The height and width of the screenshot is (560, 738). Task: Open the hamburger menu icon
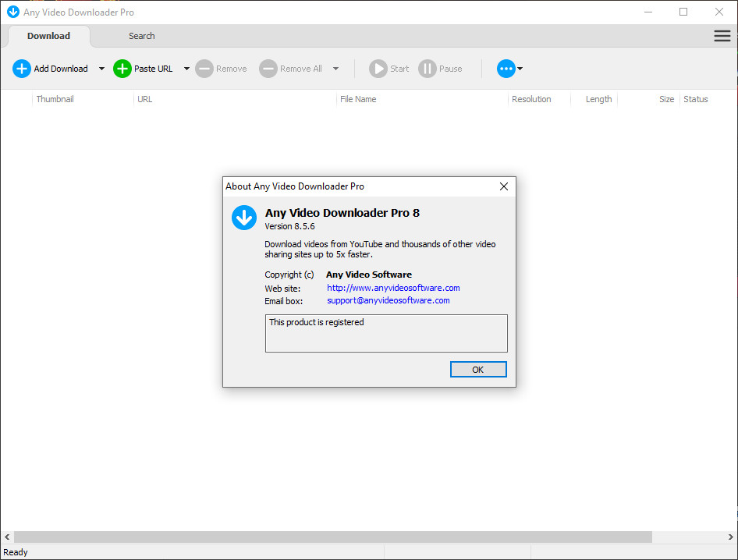point(722,36)
